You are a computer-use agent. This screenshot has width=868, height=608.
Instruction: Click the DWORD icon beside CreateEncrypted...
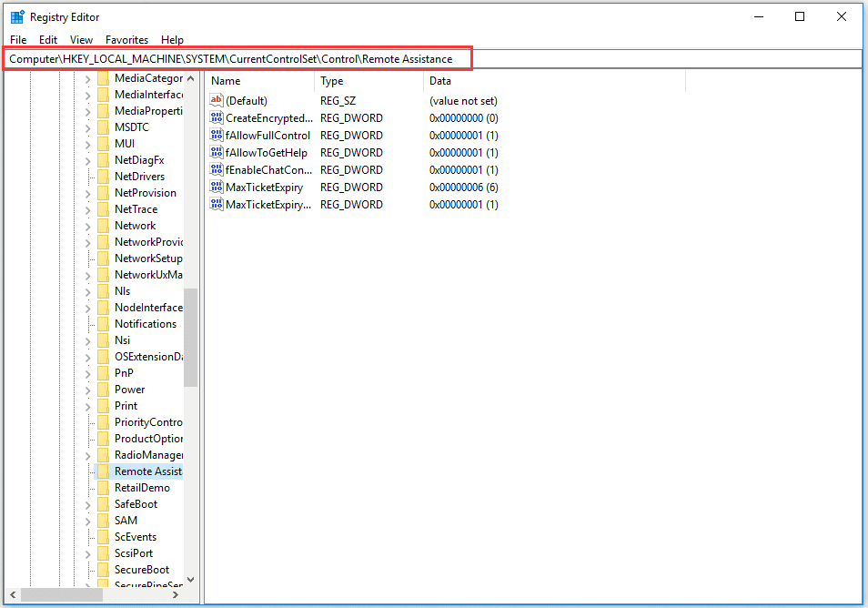tap(217, 117)
